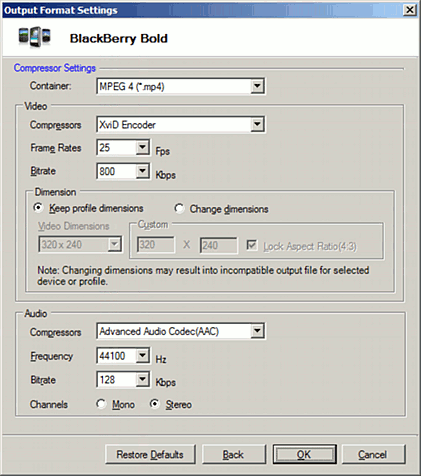This screenshot has width=421, height=476.
Task: Click the custom width field showing 320
Action: pos(156,245)
